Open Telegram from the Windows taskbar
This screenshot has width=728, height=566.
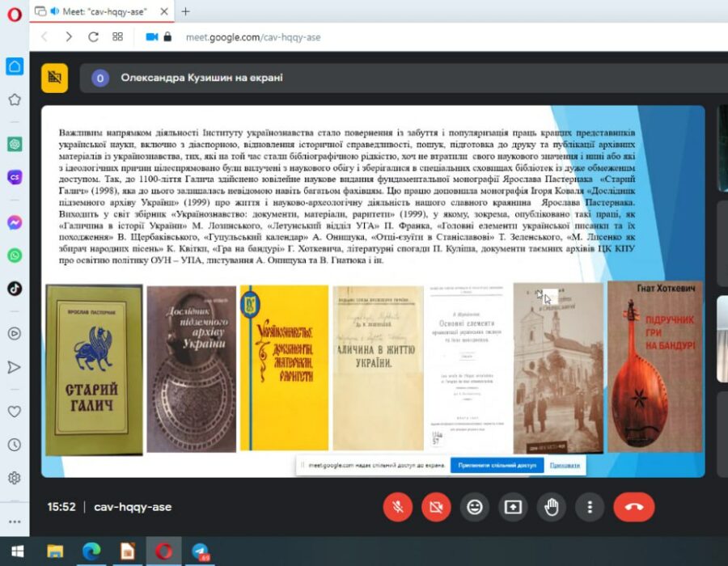point(200,551)
